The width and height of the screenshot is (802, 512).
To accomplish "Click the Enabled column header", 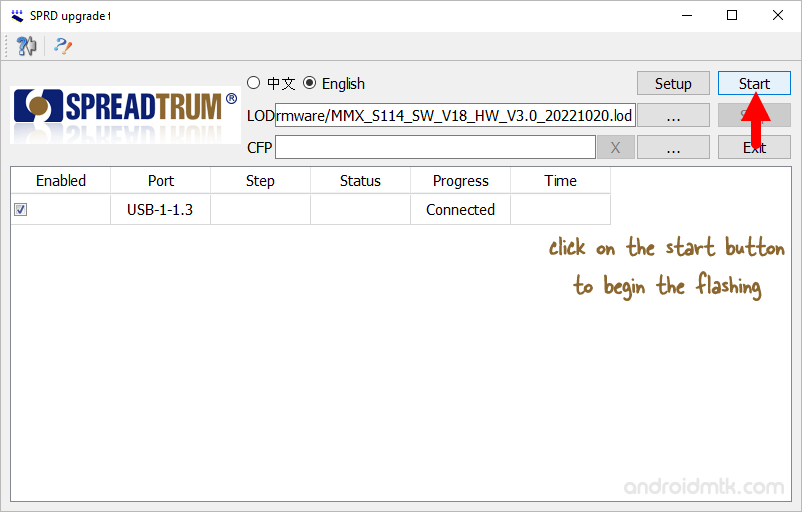I will [61, 181].
